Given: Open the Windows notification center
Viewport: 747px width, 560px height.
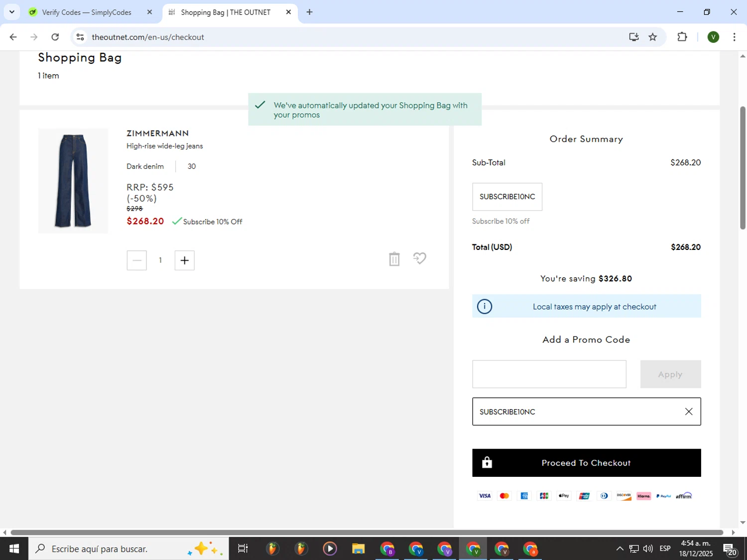Looking at the screenshot, I should tap(731, 550).
